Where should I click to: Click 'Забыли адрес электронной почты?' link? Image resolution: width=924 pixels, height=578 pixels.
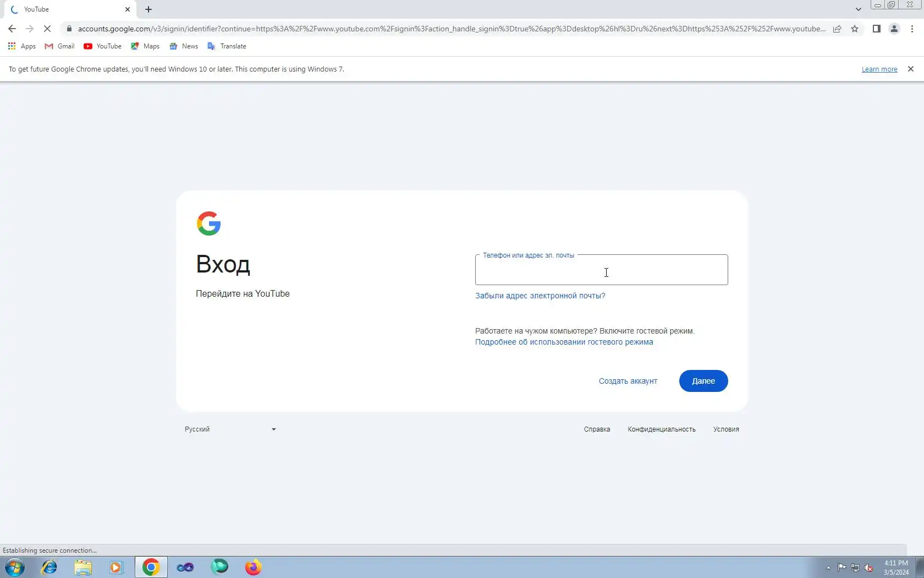point(540,296)
